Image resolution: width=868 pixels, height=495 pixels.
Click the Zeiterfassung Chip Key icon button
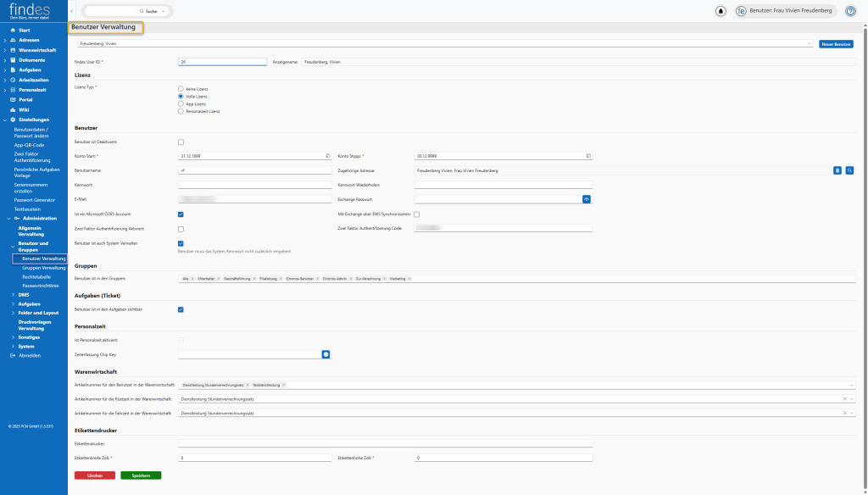pos(325,353)
